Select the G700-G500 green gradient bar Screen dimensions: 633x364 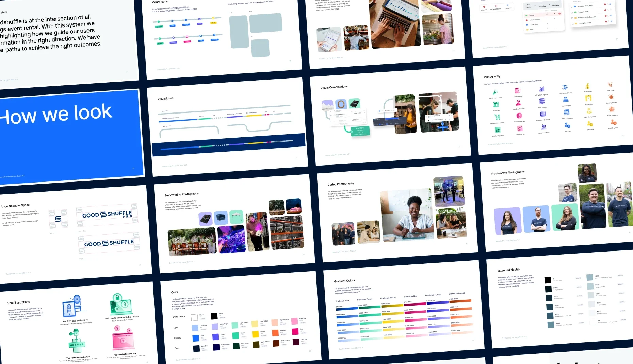[x=369, y=307]
